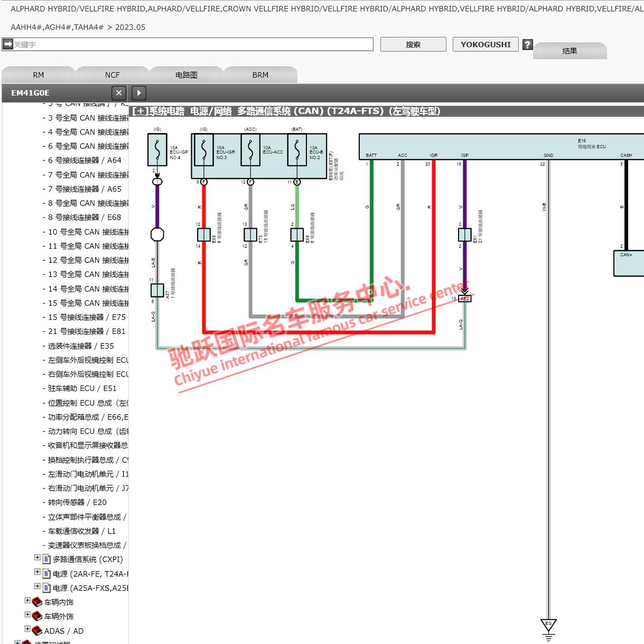644x644 pixels.
Task: Select 功率分配箱总成 / E66 item
Action: (88, 417)
